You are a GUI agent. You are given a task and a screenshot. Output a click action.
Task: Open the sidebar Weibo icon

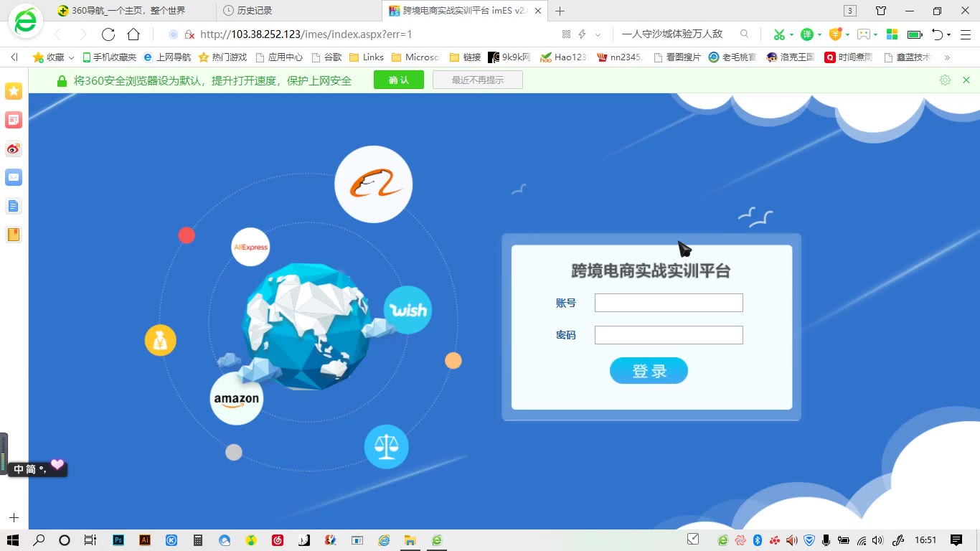click(14, 149)
